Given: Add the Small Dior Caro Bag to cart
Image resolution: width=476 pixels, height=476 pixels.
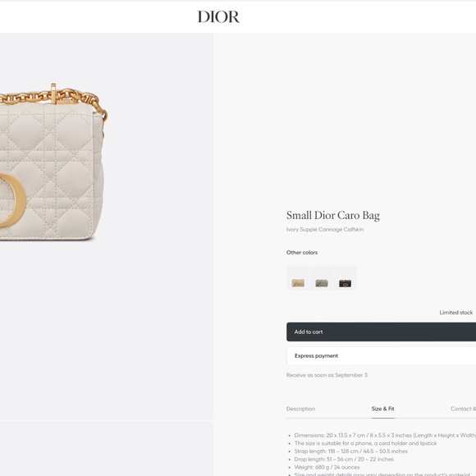Looking at the screenshot, I should (x=381, y=332).
